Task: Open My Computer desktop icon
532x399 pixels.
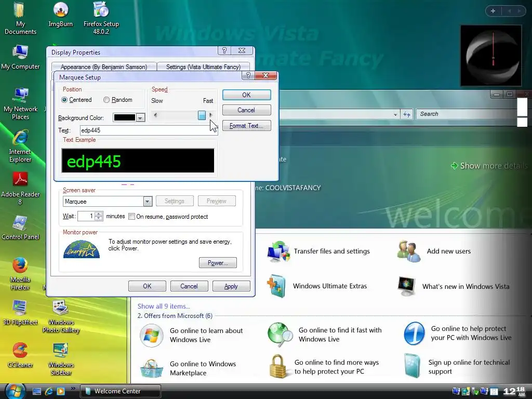Action: [20, 57]
